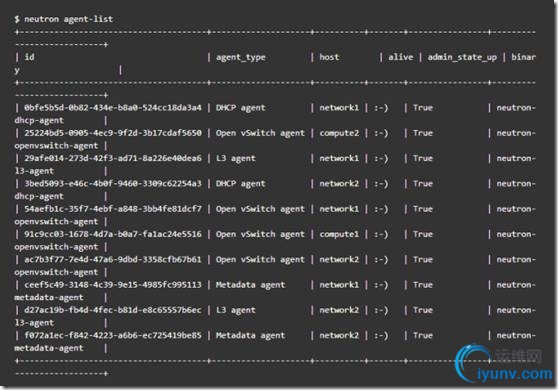
Task: Select the id beginning with f072a1ec
Action: (113, 335)
